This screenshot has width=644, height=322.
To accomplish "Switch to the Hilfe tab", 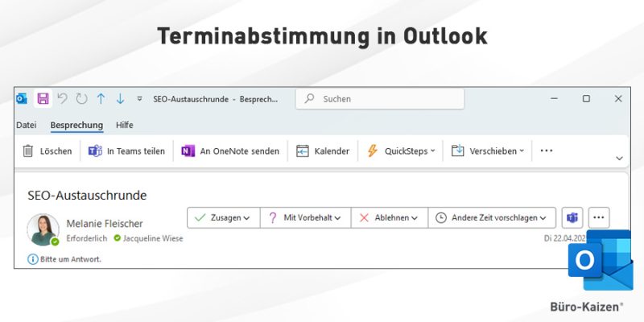I will (x=124, y=125).
